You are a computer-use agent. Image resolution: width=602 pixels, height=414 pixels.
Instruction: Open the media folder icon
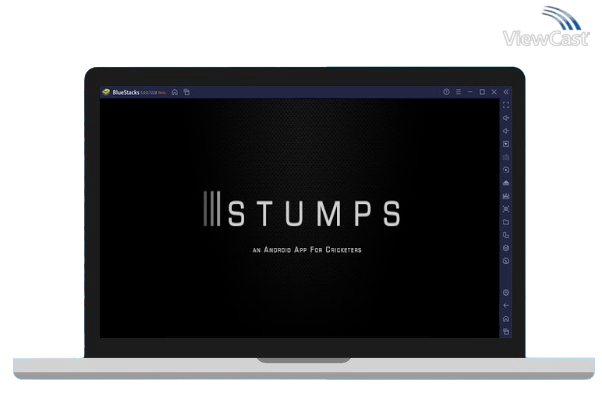pyautogui.click(x=506, y=222)
